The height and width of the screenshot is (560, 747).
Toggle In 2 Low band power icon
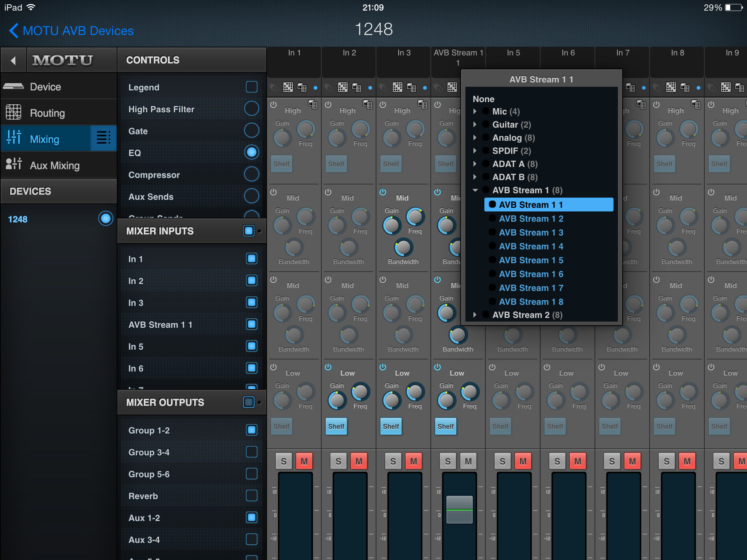(328, 367)
